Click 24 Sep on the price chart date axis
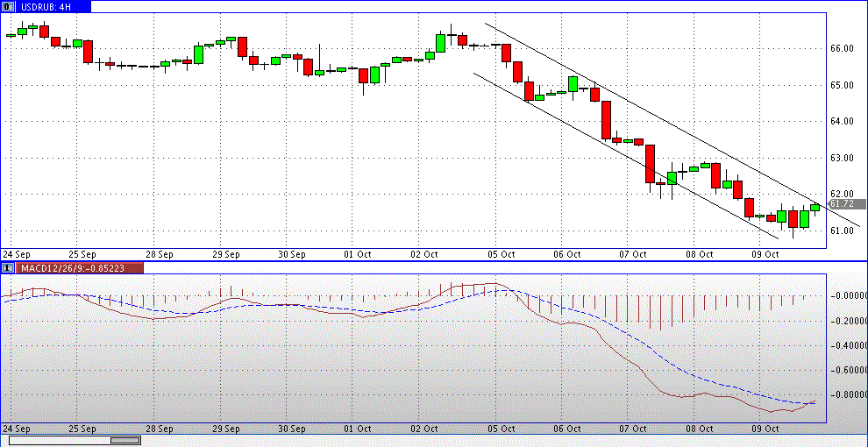868x447 pixels. coord(16,254)
